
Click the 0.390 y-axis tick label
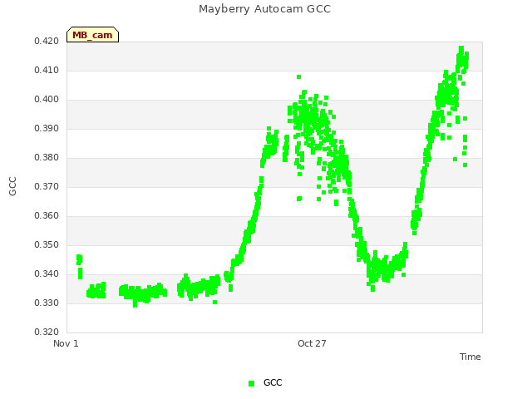[x=47, y=129]
